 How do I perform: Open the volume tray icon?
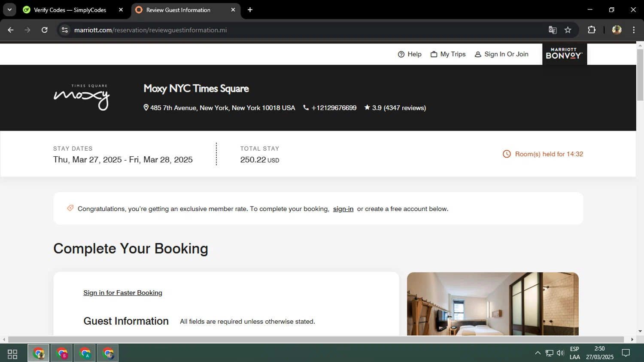pos(560,353)
